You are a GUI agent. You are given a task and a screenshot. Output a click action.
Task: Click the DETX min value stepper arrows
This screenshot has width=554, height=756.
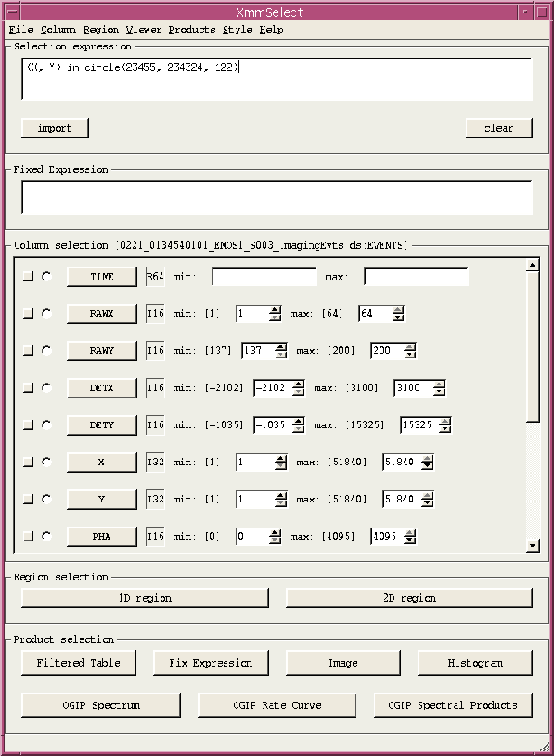pyautogui.click(x=299, y=388)
